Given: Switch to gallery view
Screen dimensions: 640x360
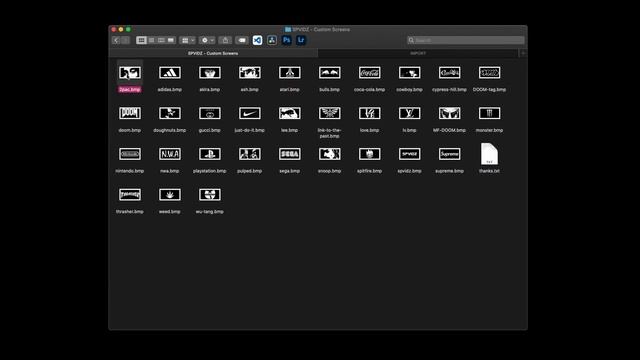Looking at the screenshot, I should coord(171,40).
